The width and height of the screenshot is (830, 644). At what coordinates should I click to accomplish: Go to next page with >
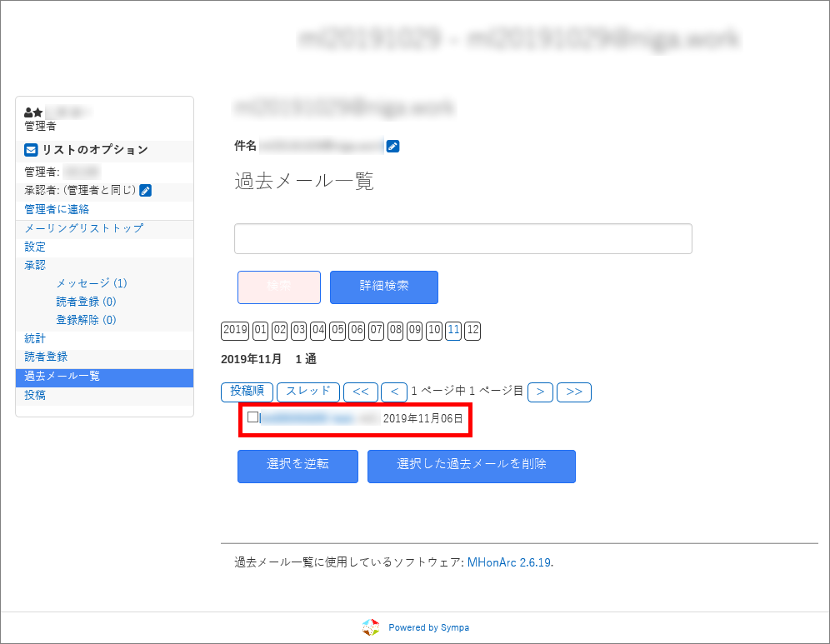[541, 392]
